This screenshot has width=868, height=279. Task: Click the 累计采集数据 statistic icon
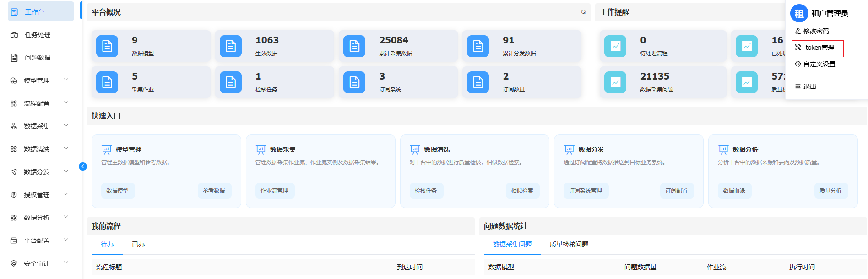[x=354, y=46]
